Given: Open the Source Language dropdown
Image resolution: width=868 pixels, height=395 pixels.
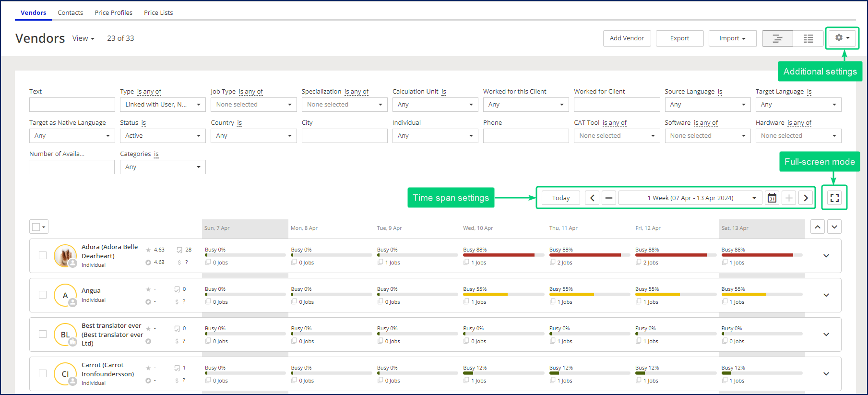Looking at the screenshot, I should click(707, 105).
